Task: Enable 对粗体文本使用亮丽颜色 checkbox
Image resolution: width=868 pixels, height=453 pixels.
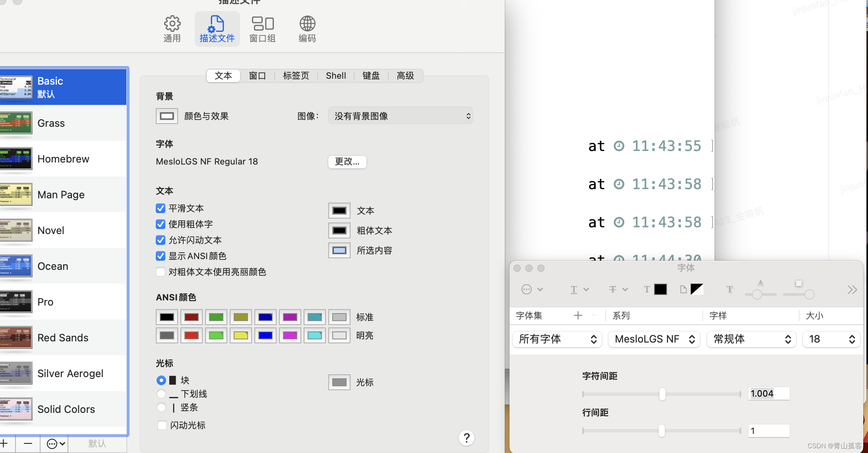Action: point(161,272)
